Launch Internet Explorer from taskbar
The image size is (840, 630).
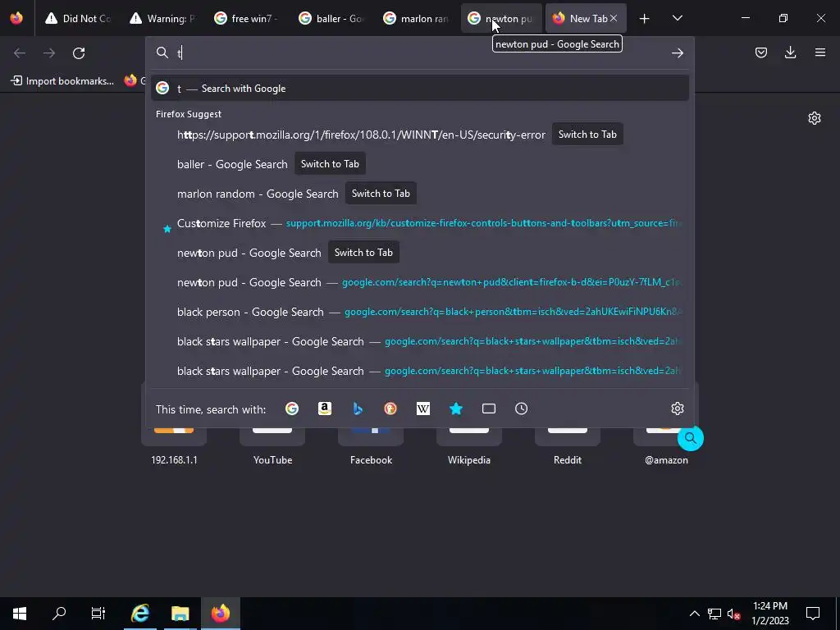pos(139,614)
